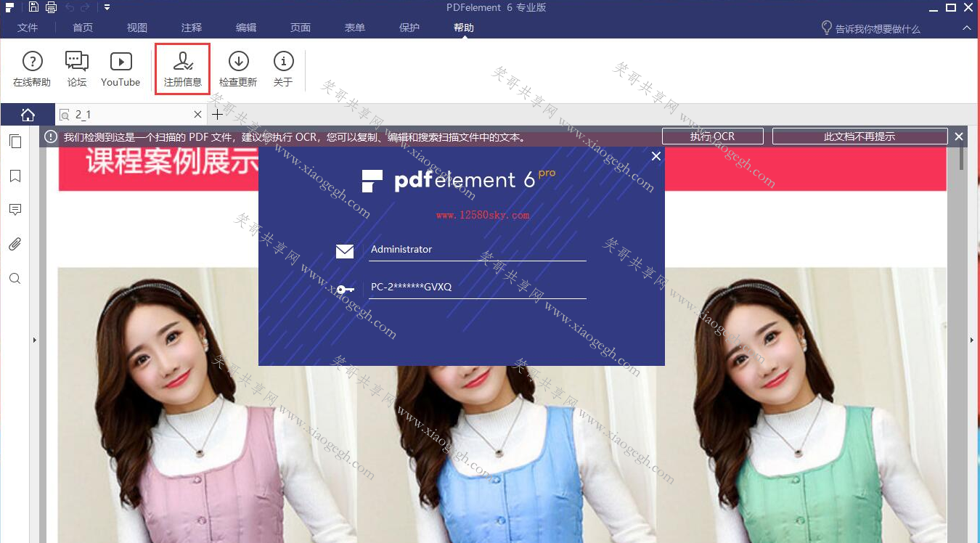980x543 pixels.
Task: Switch to the 编辑 tab
Action: point(246,28)
